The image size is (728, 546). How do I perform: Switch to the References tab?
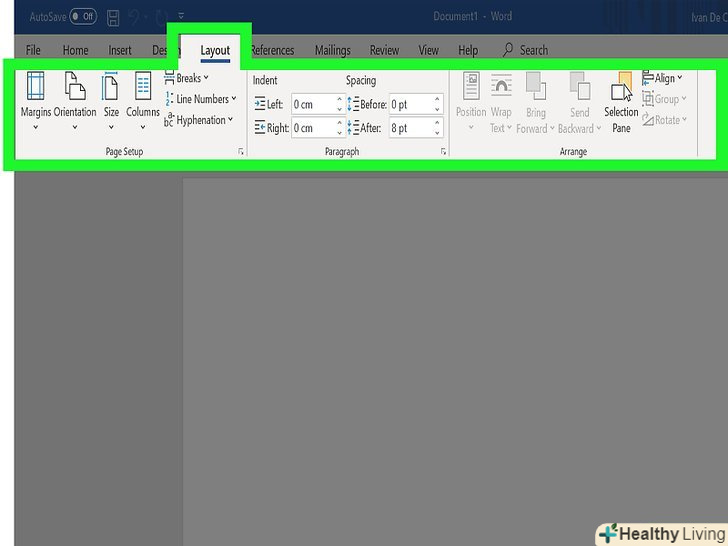coord(272,50)
